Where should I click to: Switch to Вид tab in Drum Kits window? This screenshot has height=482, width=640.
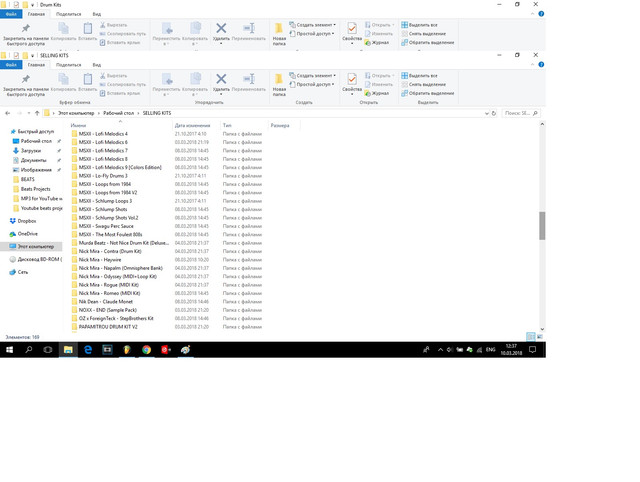point(97,14)
